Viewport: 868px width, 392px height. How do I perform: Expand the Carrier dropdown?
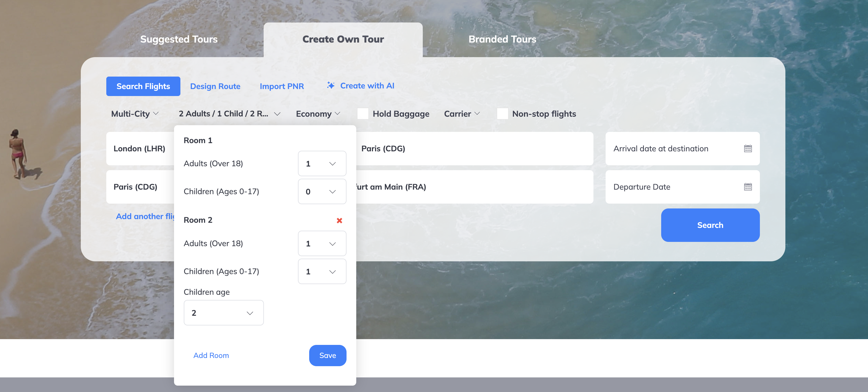pos(462,114)
